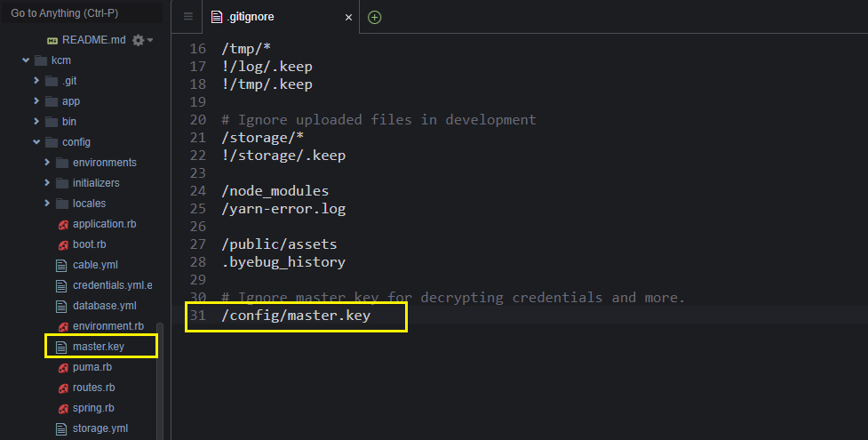Click the Ruby icon of application.rb
The width and height of the screenshot is (868, 440).
(63, 224)
